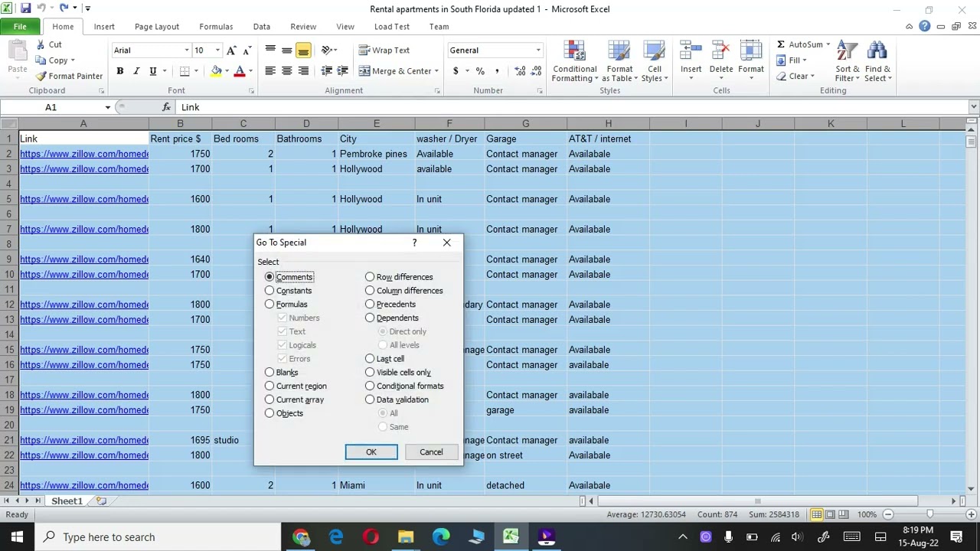Choose Visible cells only option
The width and height of the screenshot is (980, 551).
(370, 373)
